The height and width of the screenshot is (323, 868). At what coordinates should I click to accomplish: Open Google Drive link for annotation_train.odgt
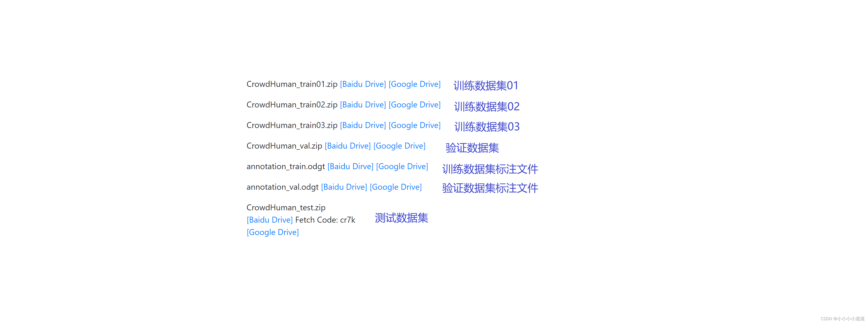[x=402, y=166]
